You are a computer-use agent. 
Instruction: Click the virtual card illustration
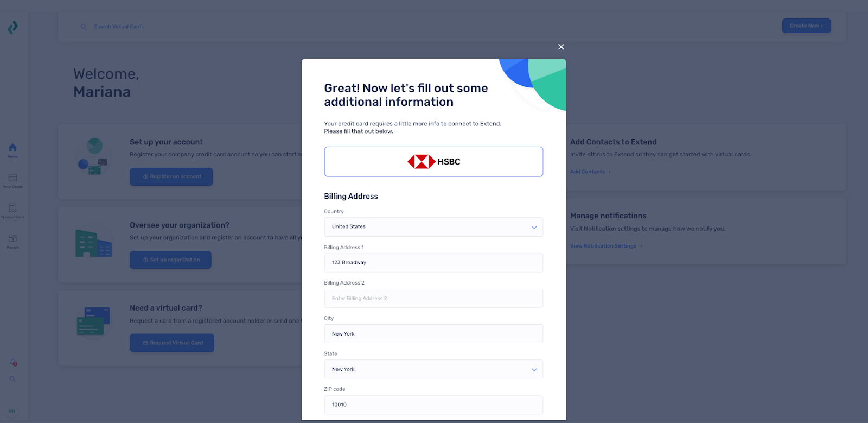coord(93,321)
